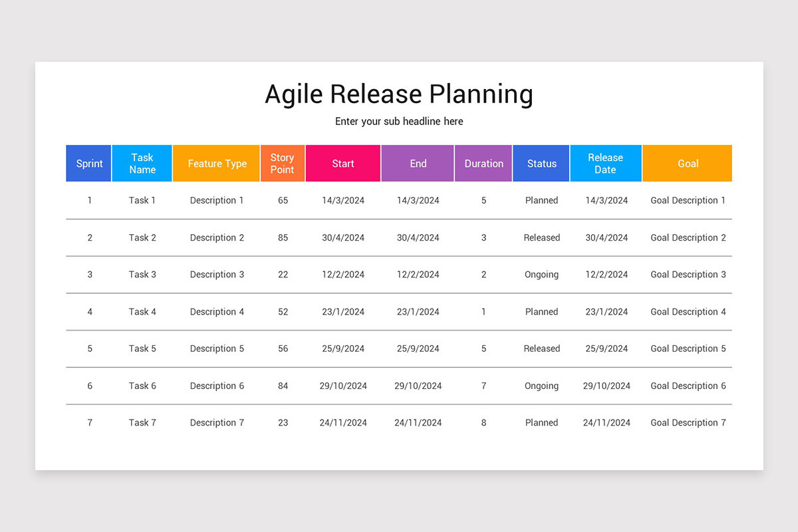Select start date 23/1/2024 cell
The height and width of the screenshot is (532, 798).
tap(343, 312)
